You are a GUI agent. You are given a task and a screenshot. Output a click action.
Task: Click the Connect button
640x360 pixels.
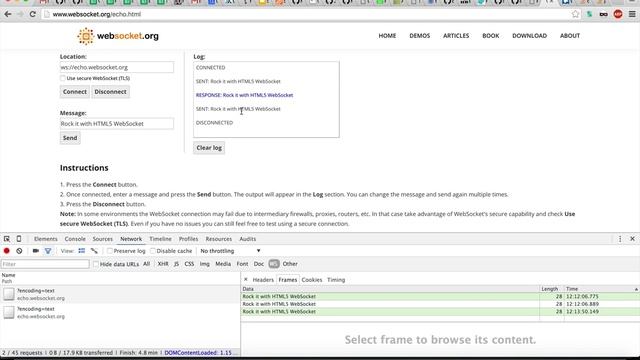click(75, 92)
